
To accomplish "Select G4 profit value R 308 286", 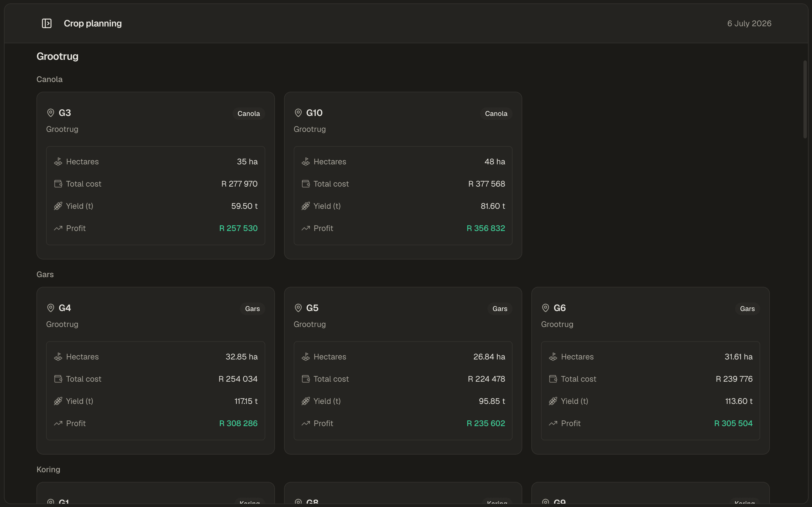I will (238, 424).
